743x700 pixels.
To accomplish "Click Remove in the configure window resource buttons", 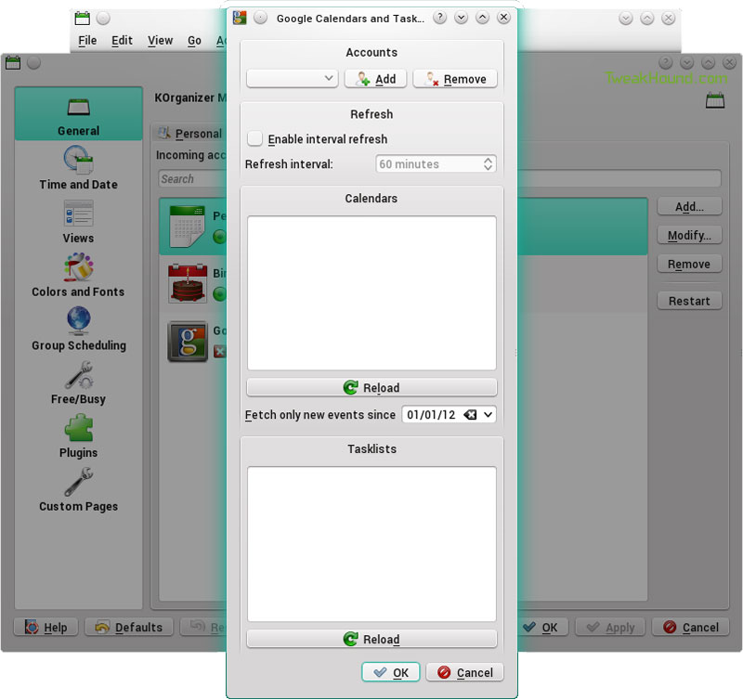I will (x=689, y=264).
